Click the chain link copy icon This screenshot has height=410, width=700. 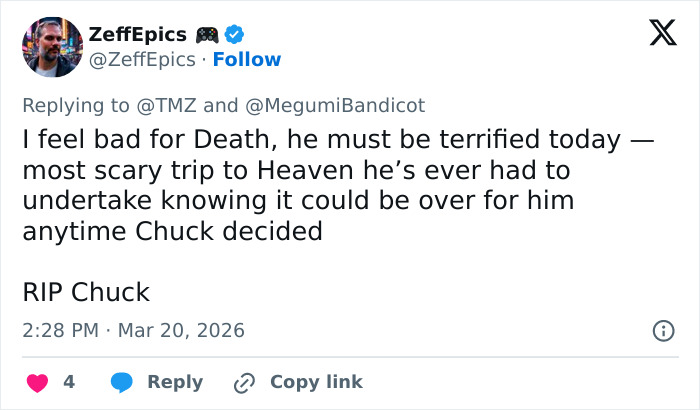[x=244, y=382]
